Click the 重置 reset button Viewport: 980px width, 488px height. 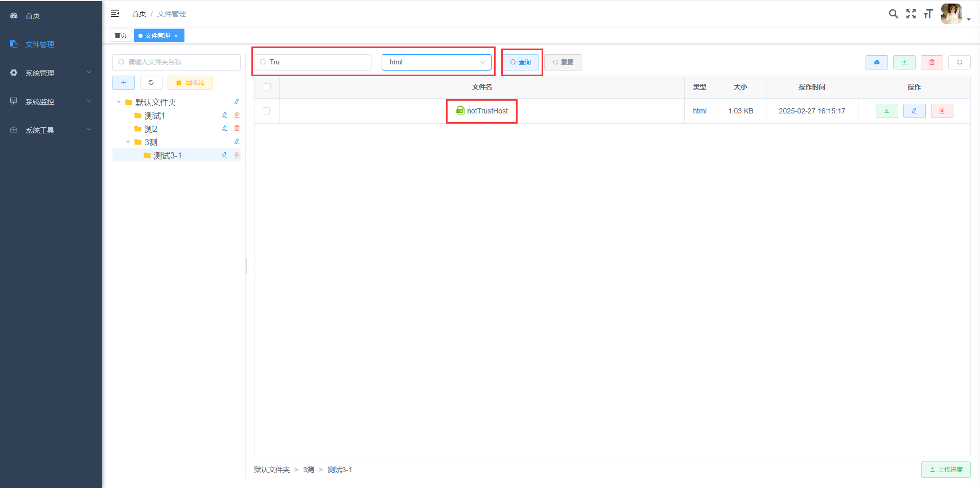pos(563,62)
